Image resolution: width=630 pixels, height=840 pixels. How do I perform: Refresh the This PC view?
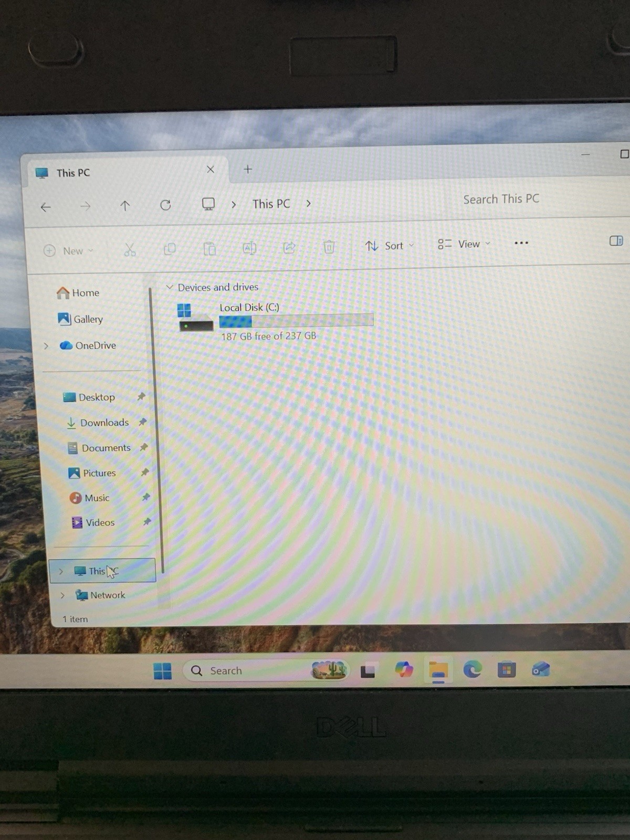click(165, 205)
